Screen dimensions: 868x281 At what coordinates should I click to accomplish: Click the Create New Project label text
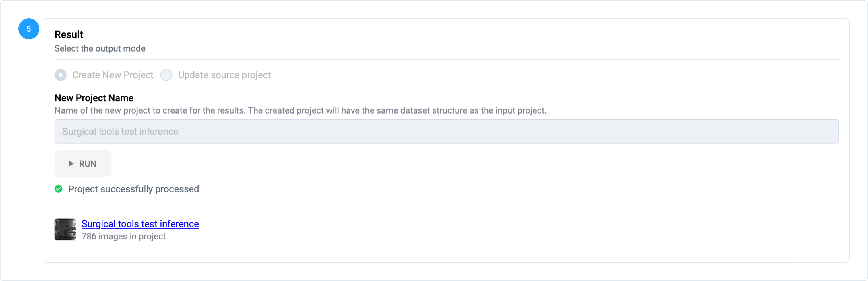tap(113, 75)
